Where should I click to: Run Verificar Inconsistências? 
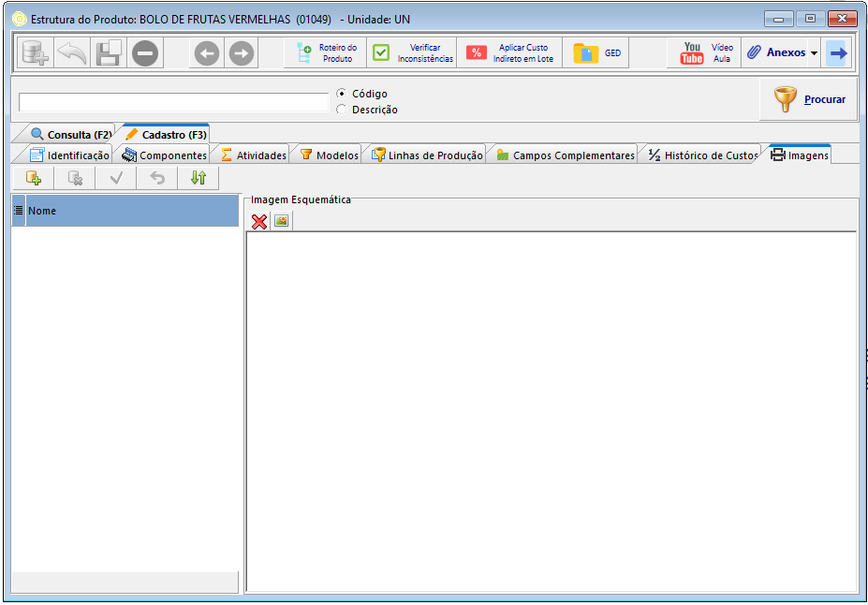click(x=412, y=53)
